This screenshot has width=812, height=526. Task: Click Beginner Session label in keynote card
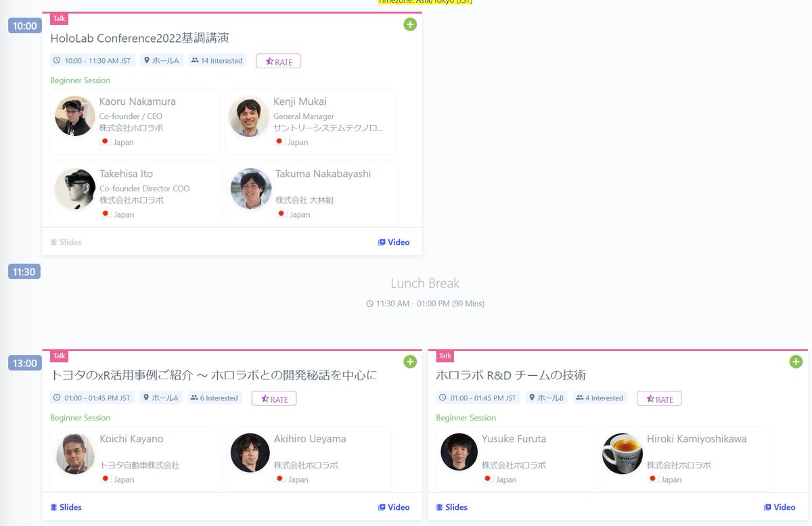click(80, 80)
